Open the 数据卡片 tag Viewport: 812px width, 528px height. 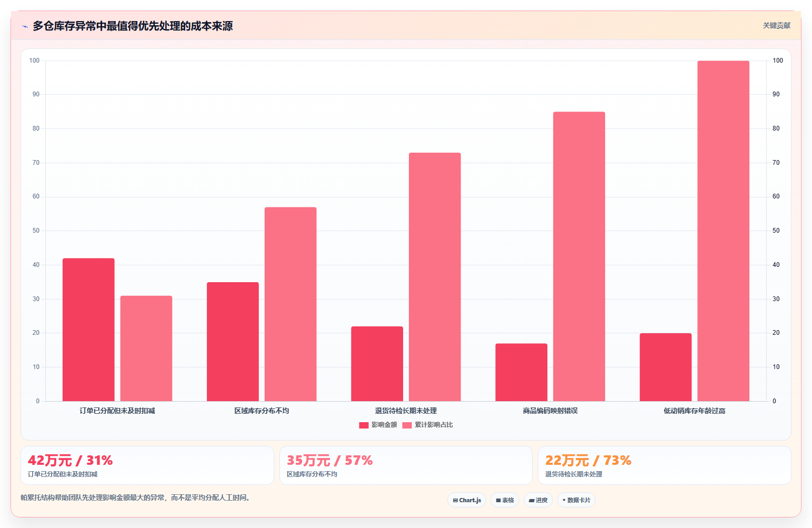coord(576,500)
